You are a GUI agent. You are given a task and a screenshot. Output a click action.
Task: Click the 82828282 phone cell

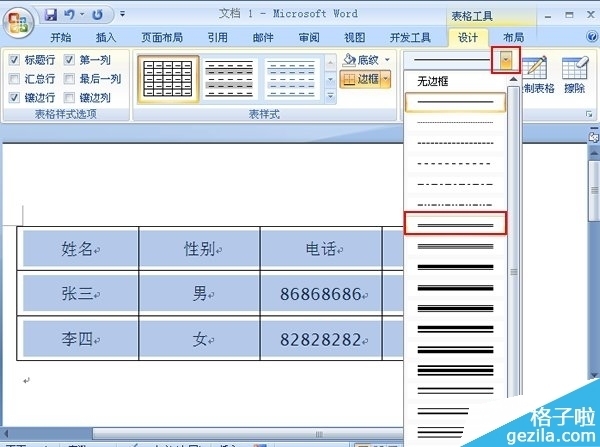(321, 339)
